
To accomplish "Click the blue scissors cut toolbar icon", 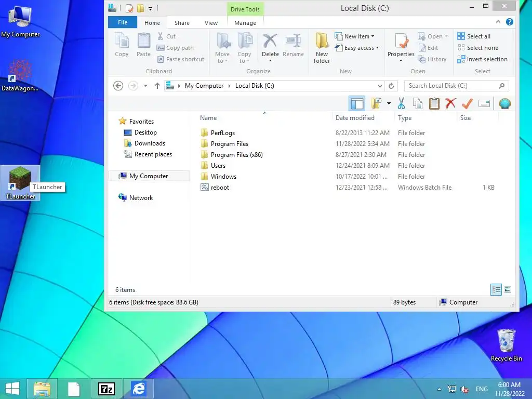I will [x=402, y=104].
